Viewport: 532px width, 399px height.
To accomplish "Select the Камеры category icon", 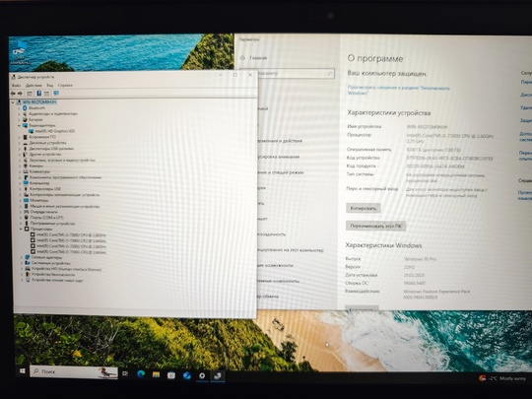I will (26, 166).
